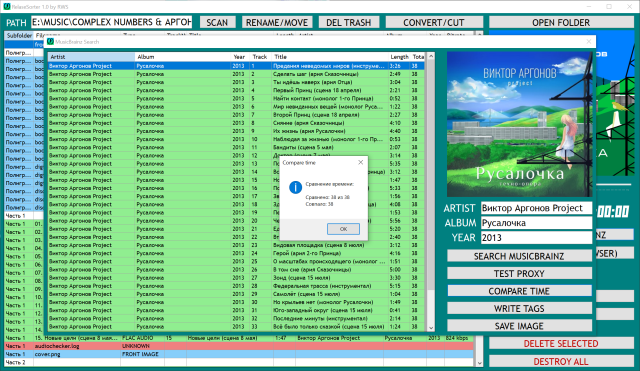The image size is (640, 371).
Task: Close the MusicBrainz Search window
Action: click(589, 42)
